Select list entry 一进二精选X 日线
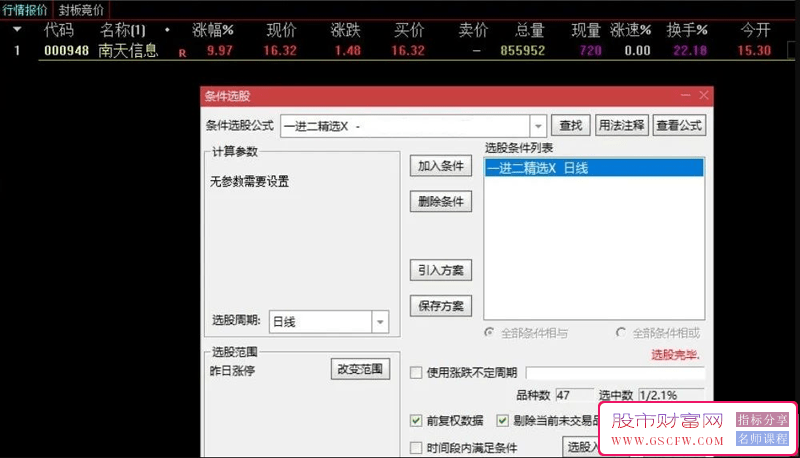 pos(594,168)
